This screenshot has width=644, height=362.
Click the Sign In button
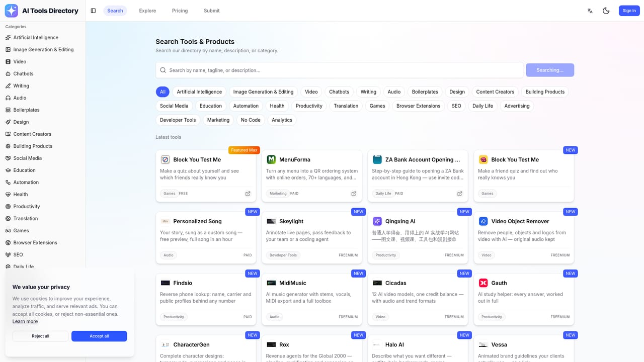629,11
